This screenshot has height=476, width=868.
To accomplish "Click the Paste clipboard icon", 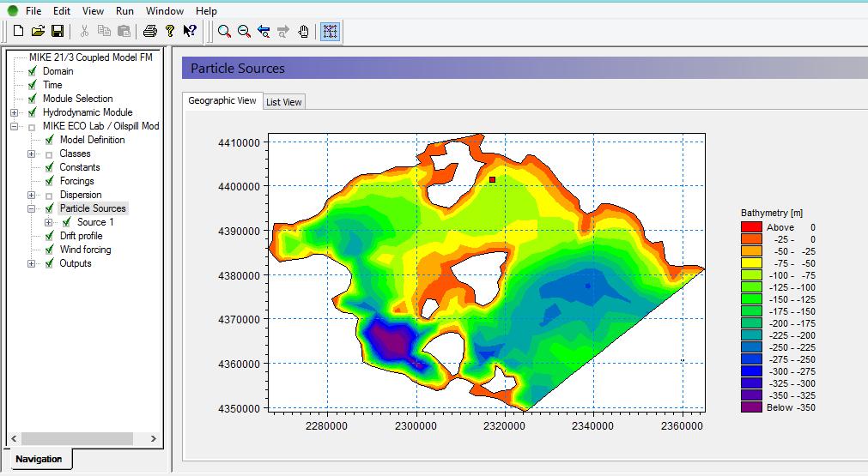I will tap(124, 31).
